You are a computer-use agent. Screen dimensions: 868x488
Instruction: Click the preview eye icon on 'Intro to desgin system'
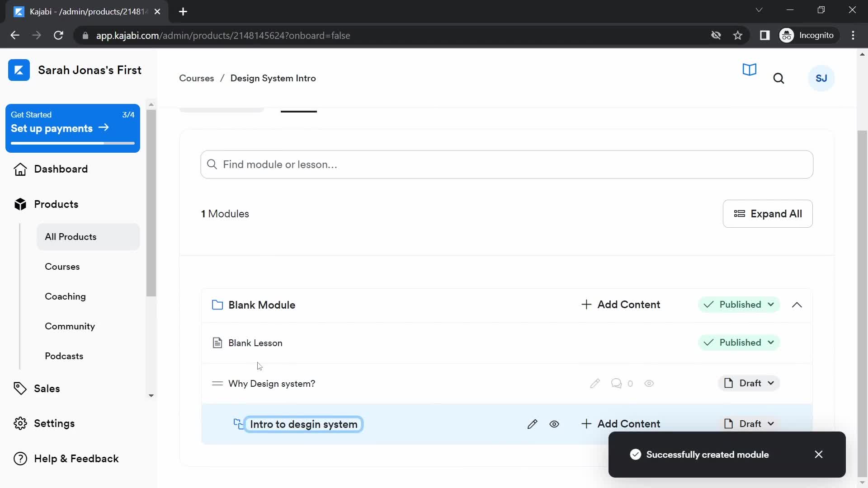tap(554, 424)
